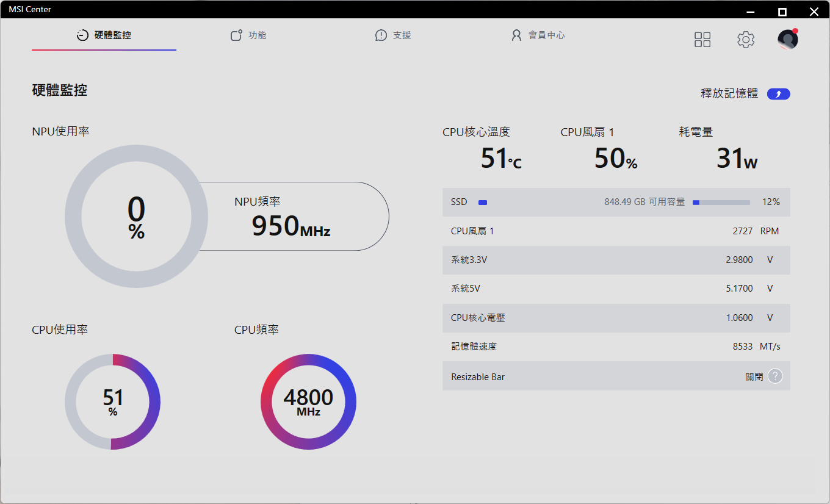The width and height of the screenshot is (830, 504).
Task: Click the 950MHz NPU frequency value
Action: (x=291, y=226)
